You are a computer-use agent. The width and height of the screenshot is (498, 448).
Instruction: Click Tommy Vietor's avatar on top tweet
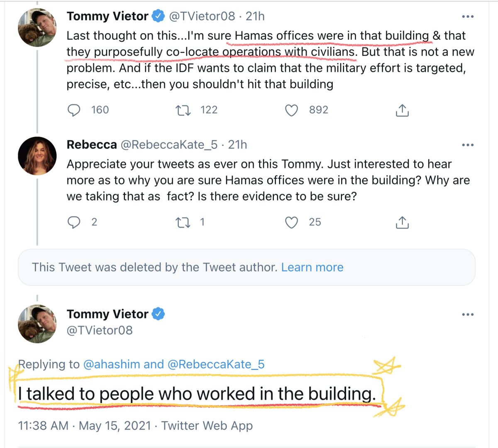pyautogui.click(x=37, y=27)
